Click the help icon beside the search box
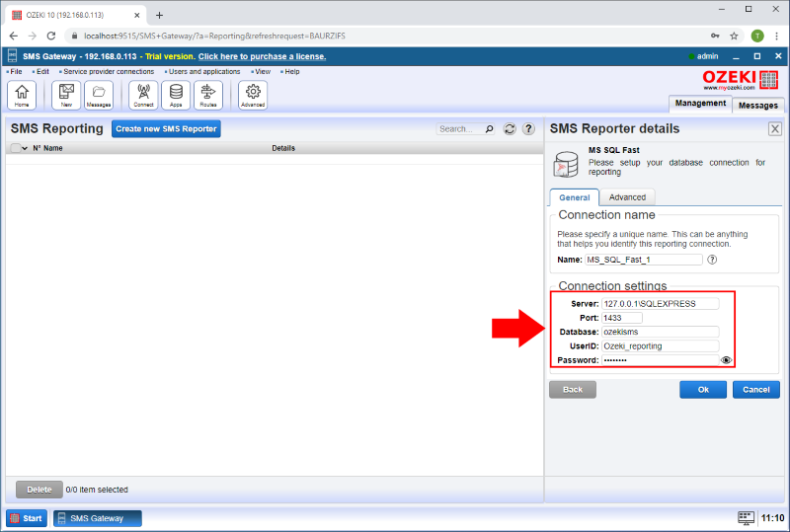Viewport: 790px width, 532px height. click(x=528, y=129)
